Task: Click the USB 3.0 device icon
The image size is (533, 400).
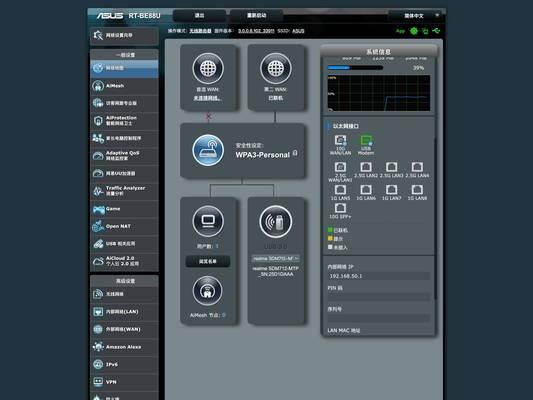Action: coord(276,222)
